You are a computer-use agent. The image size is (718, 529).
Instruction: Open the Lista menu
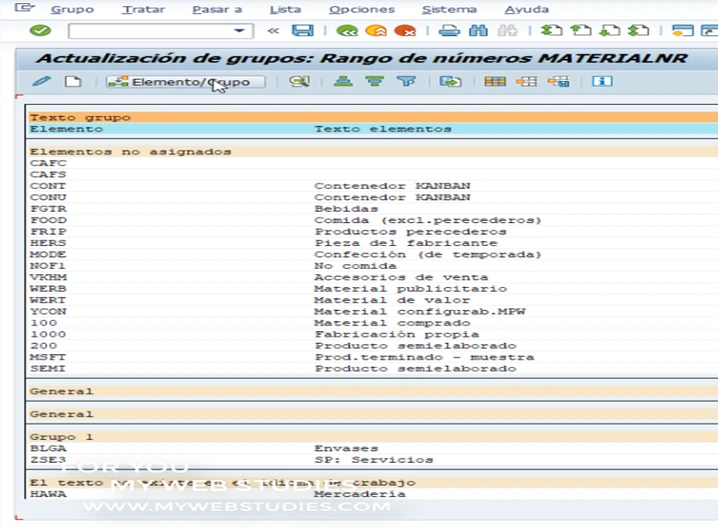285,9
